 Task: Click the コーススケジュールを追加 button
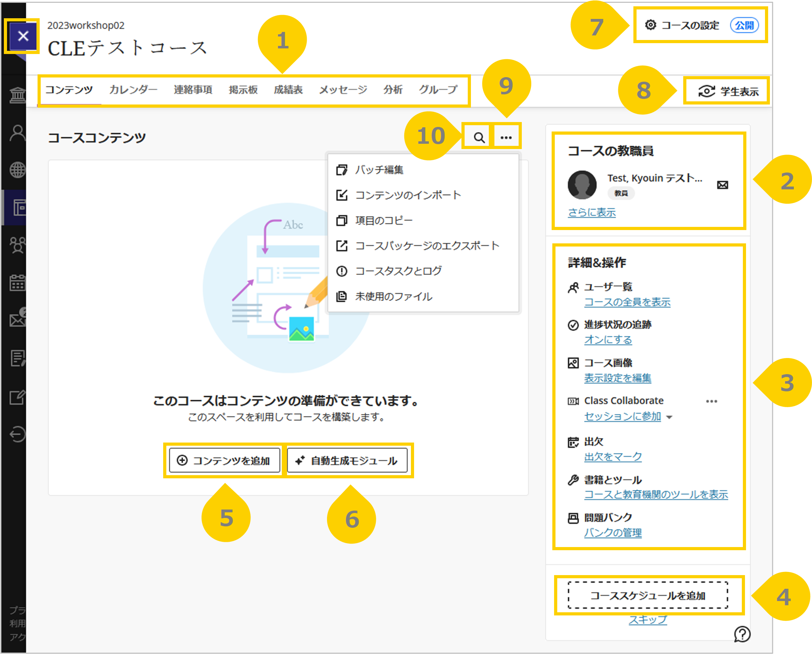click(x=648, y=595)
